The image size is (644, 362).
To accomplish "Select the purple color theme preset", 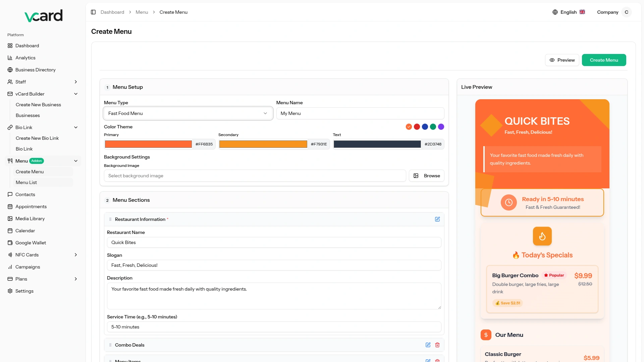I will [x=441, y=127].
